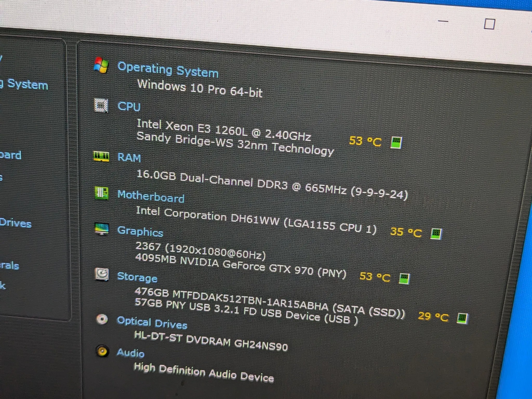
Task: Click the Graphics monitor icon
Action: pos(102,229)
